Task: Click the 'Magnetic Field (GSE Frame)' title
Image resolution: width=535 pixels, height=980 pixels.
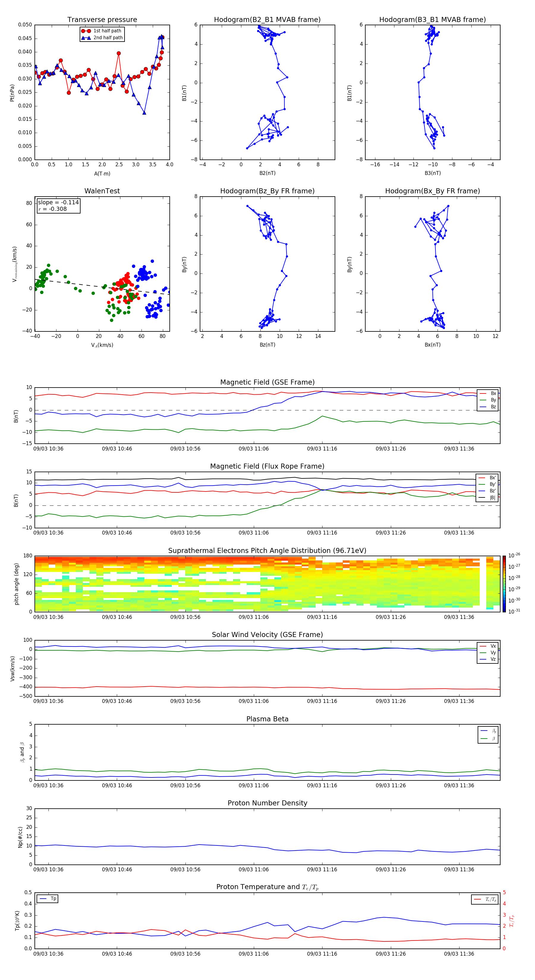Action: 267,382
